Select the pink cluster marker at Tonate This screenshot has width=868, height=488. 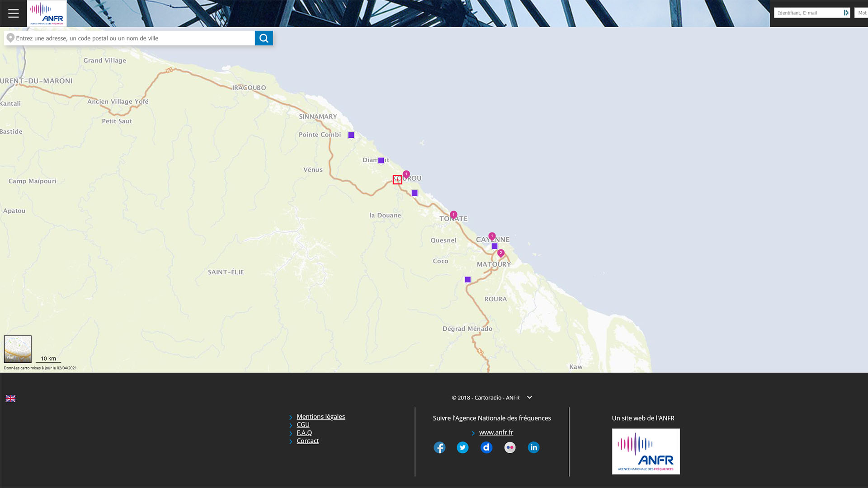click(x=453, y=215)
